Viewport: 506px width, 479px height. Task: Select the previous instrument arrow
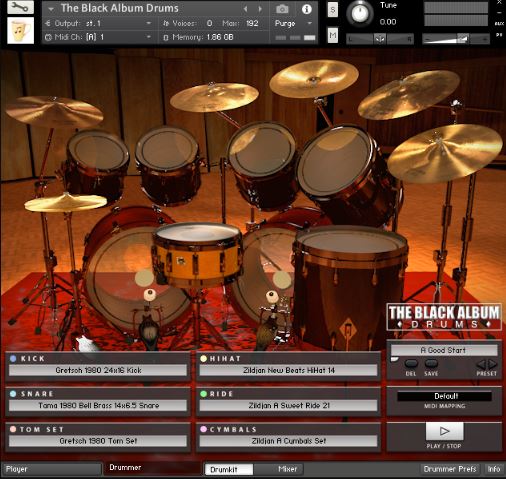pyautogui.click(x=245, y=9)
